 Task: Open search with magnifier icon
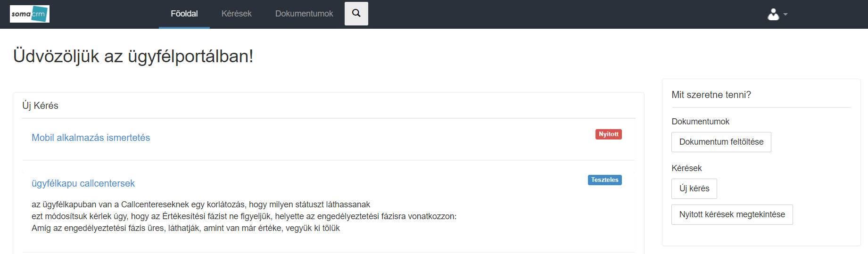[x=356, y=14]
